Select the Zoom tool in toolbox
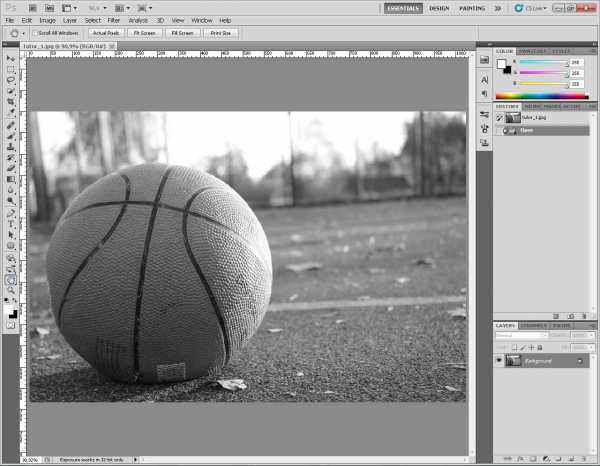The height and width of the screenshot is (466, 600). click(10, 291)
